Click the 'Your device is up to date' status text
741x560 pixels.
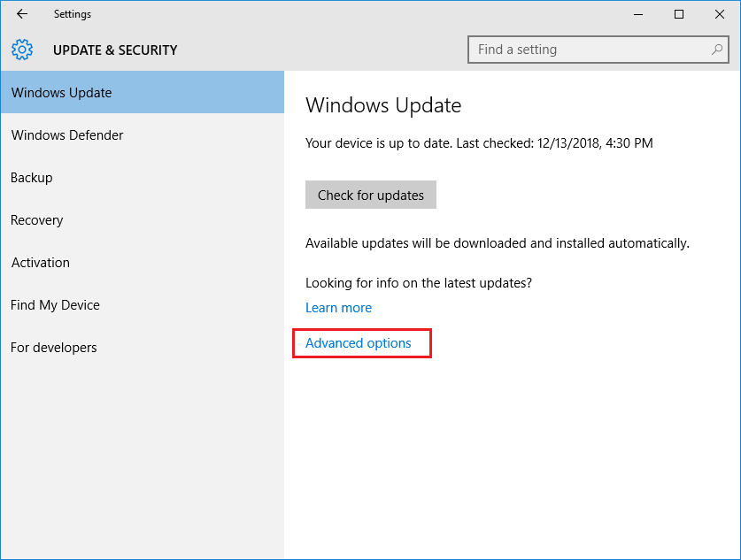(479, 142)
